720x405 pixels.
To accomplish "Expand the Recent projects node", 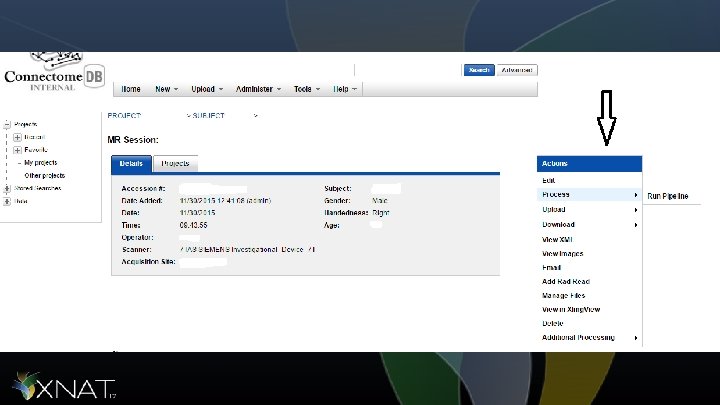I will tap(17, 137).
